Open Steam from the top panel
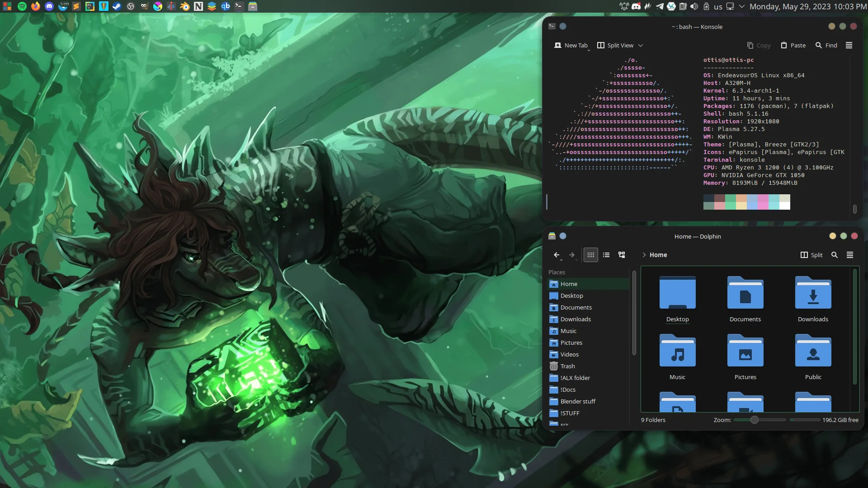Screen dimensions: 868x488 [x=117, y=6]
